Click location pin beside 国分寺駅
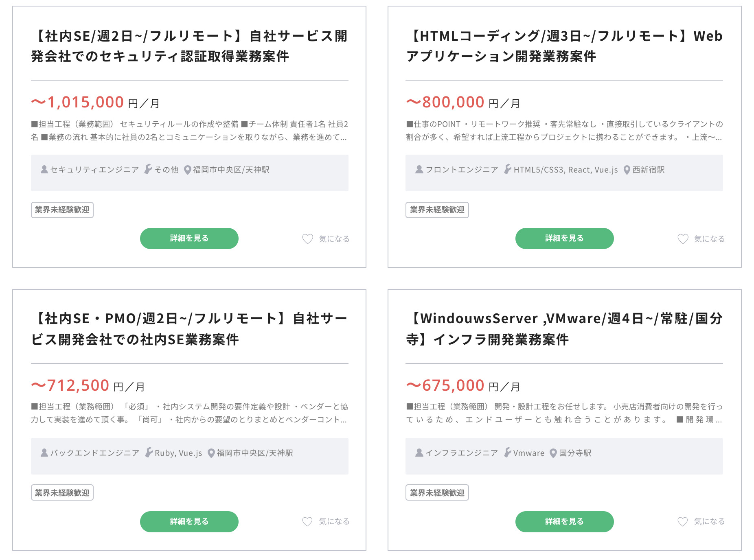 point(553,453)
